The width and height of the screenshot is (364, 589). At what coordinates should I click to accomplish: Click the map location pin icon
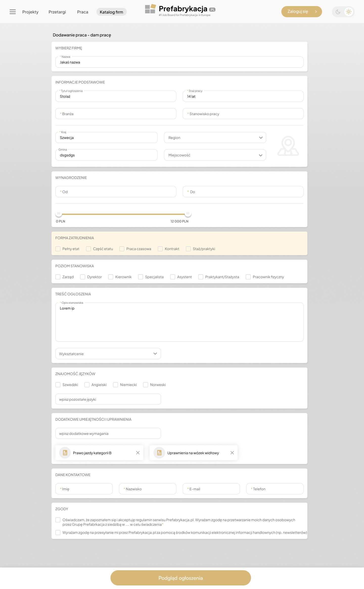click(x=288, y=146)
